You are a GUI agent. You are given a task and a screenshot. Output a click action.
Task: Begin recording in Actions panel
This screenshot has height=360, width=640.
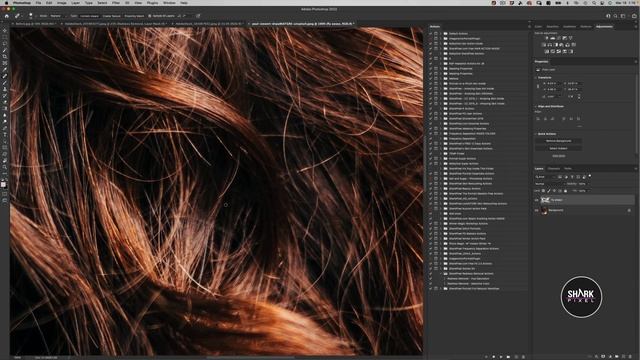493,357
